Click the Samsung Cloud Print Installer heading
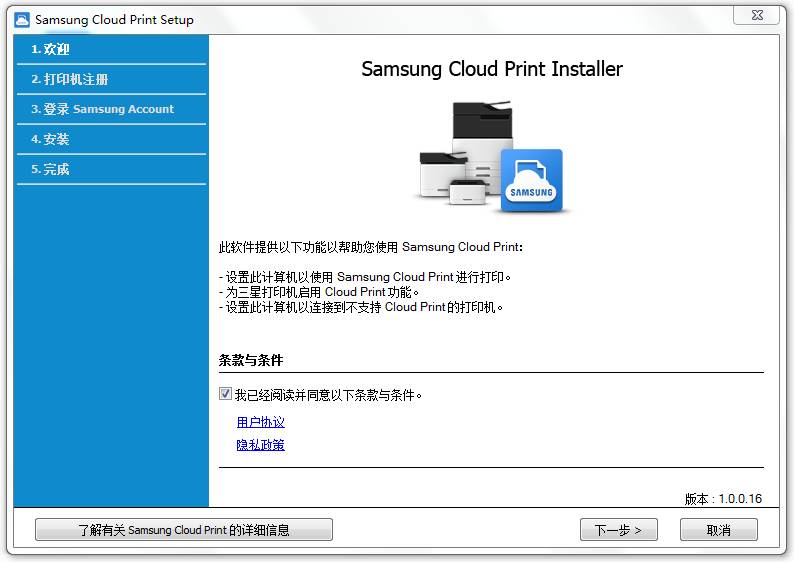794x562 pixels. (492, 69)
